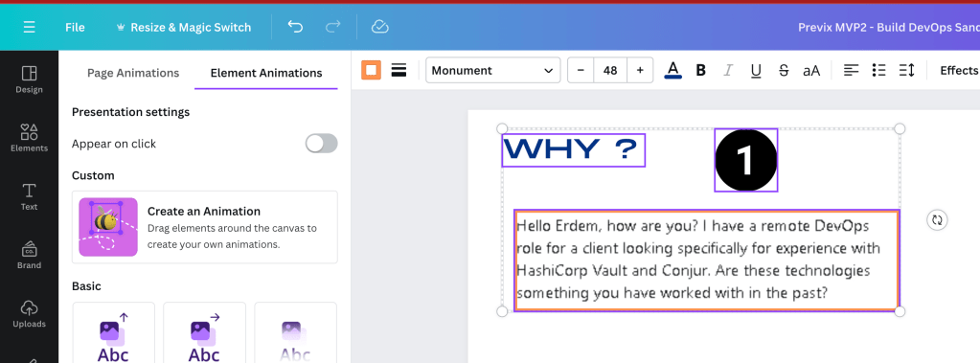Screen dimensions: 980x363
Task: Open Create an Animation card
Action: click(x=205, y=227)
